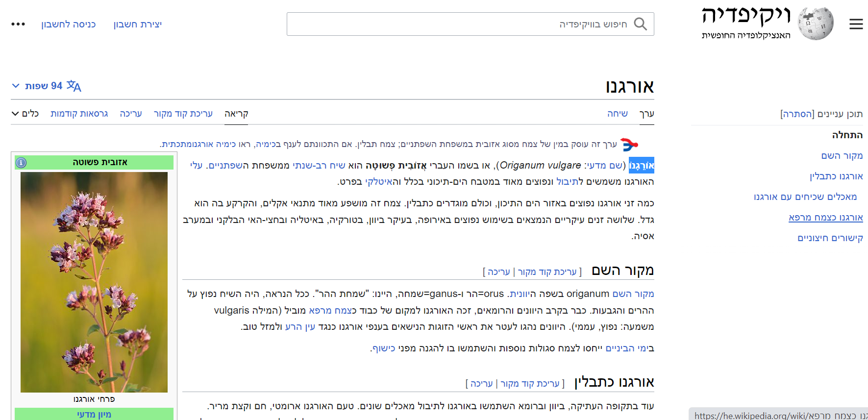Click the אורגנו כתבלין section heading
Image resolution: width=868 pixels, height=420 pixels.
tap(614, 382)
